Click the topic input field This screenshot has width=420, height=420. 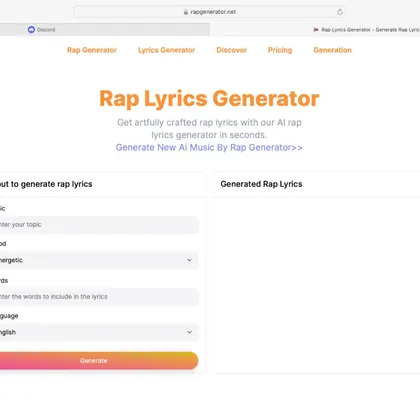point(99,225)
